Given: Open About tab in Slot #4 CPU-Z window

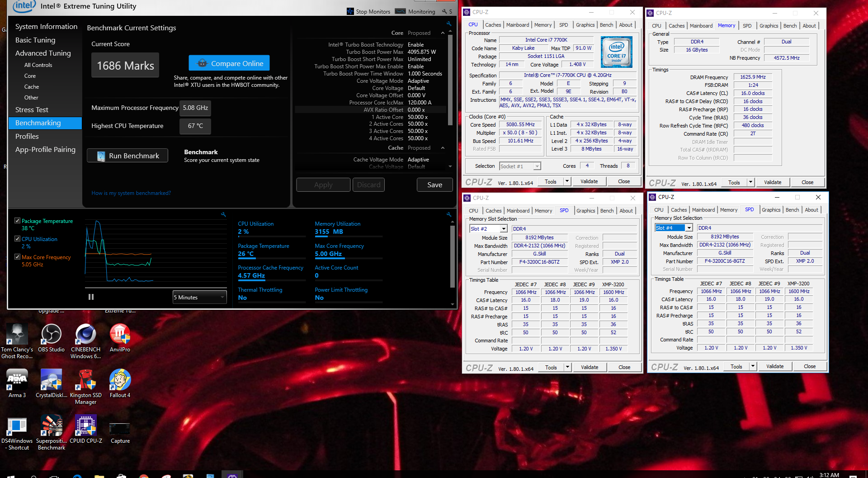Looking at the screenshot, I should point(811,210).
